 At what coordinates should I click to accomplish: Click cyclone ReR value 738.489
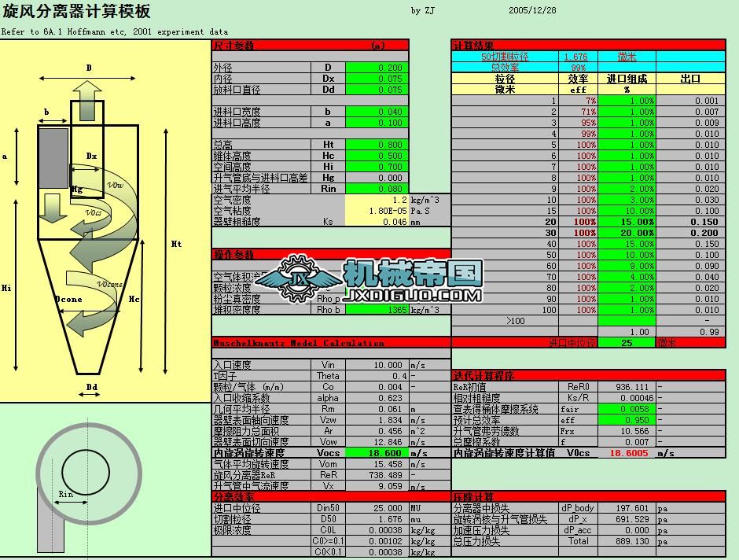coord(377,475)
